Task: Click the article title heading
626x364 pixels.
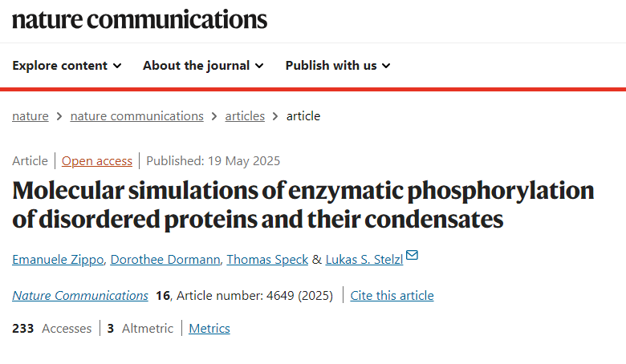Action: tap(303, 205)
